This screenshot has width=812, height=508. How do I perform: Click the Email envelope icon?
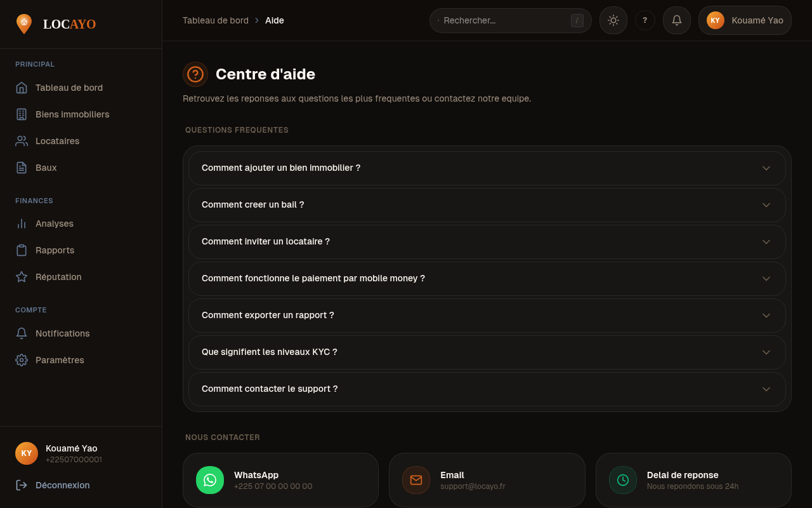pos(416,480)
